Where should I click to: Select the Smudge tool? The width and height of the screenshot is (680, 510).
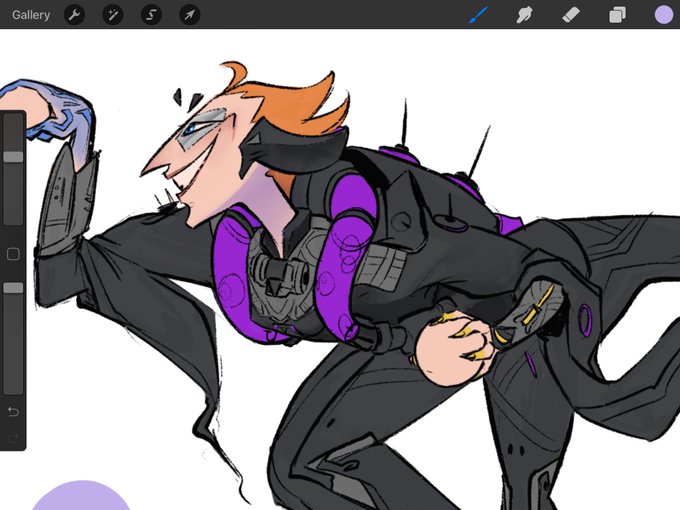(x=524, y=15)
